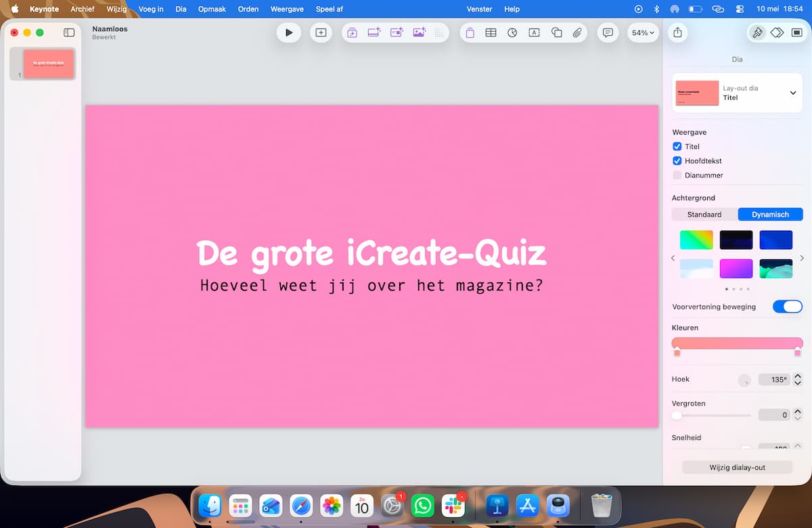Screen dimensions: 812x528
Task: Open Finder from the Dock
Action: coord(210,506)
